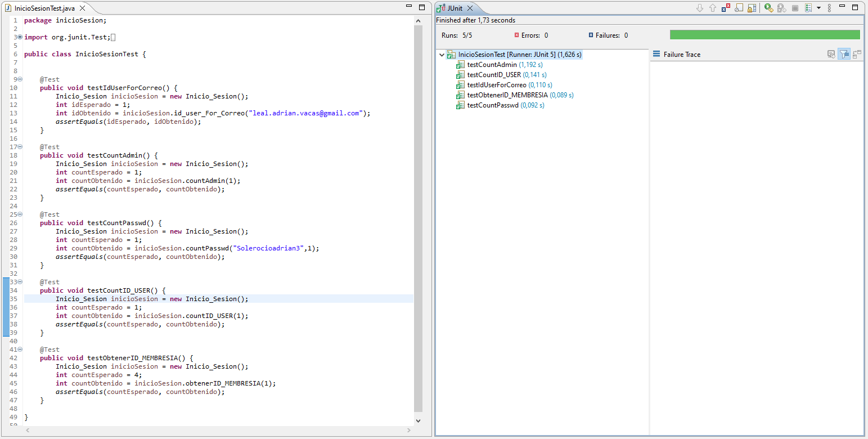
Task: Click the testCountAdmin test icon
Action: pos(461,65)
